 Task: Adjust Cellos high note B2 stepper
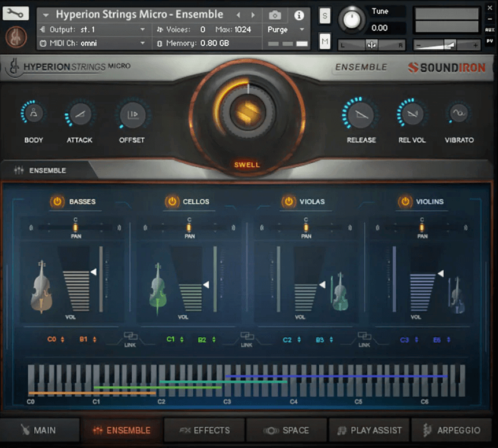214,339
